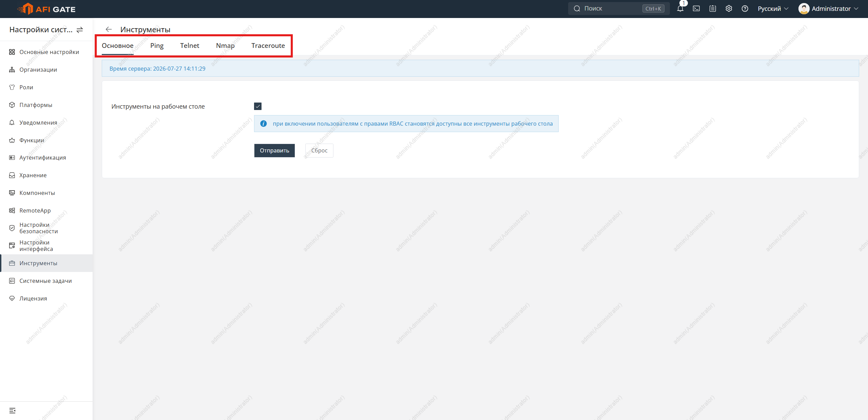This screenshot has height=420, width=868.
Task: Open Лицензия in sidebar
Action: click(x=46, y=298)
